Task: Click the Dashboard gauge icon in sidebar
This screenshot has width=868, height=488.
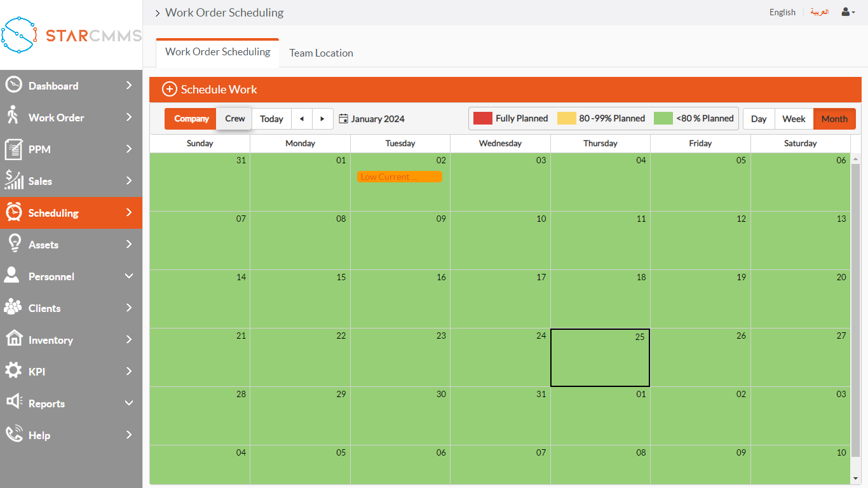Action: click(13, 85)
